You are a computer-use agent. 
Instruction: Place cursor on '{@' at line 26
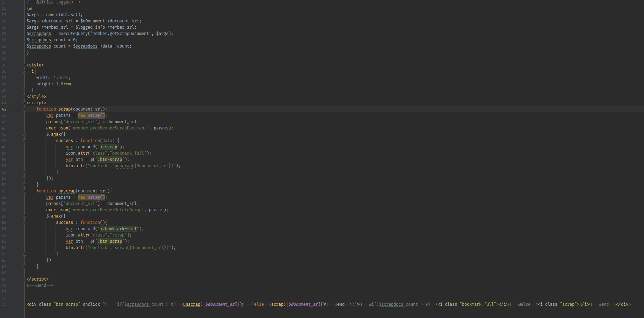pyautogui.click(x=29, y=8)
